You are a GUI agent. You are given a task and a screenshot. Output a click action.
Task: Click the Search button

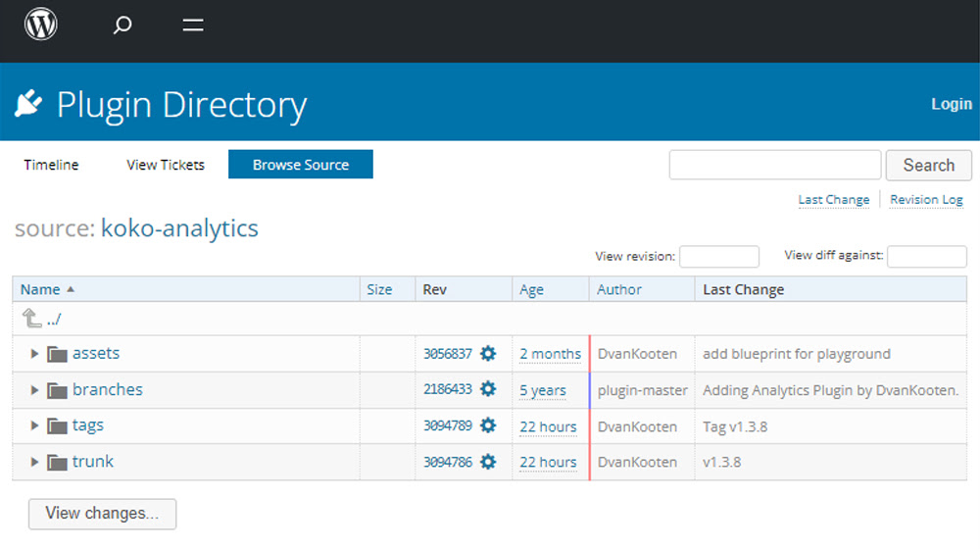click(x=929, y=165)
